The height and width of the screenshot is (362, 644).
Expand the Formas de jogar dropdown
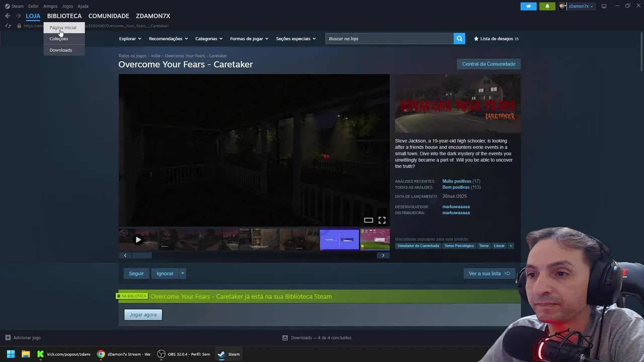pyautogui.click(x=249, y=39)
